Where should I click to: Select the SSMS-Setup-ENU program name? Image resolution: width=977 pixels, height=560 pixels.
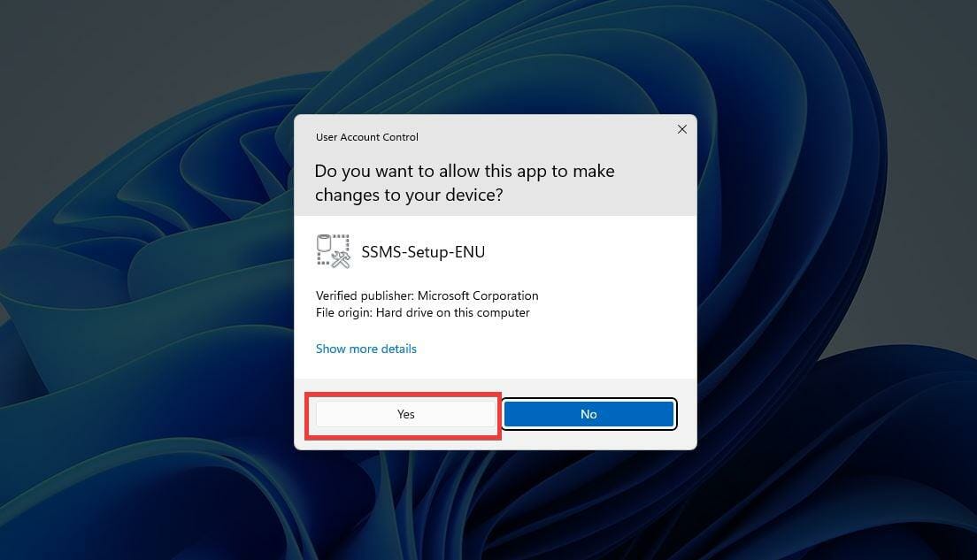click(423, 251)
